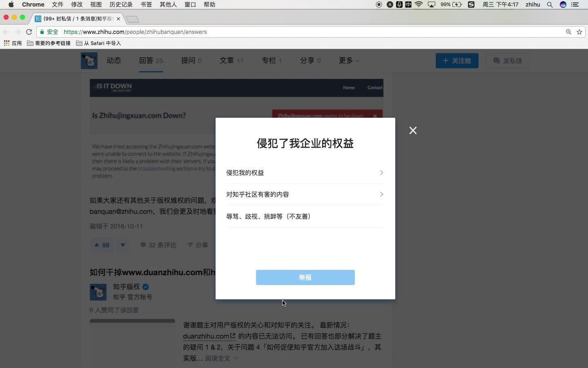
Task: Click the green secure lock icon
Action: (x=42, y=32)
